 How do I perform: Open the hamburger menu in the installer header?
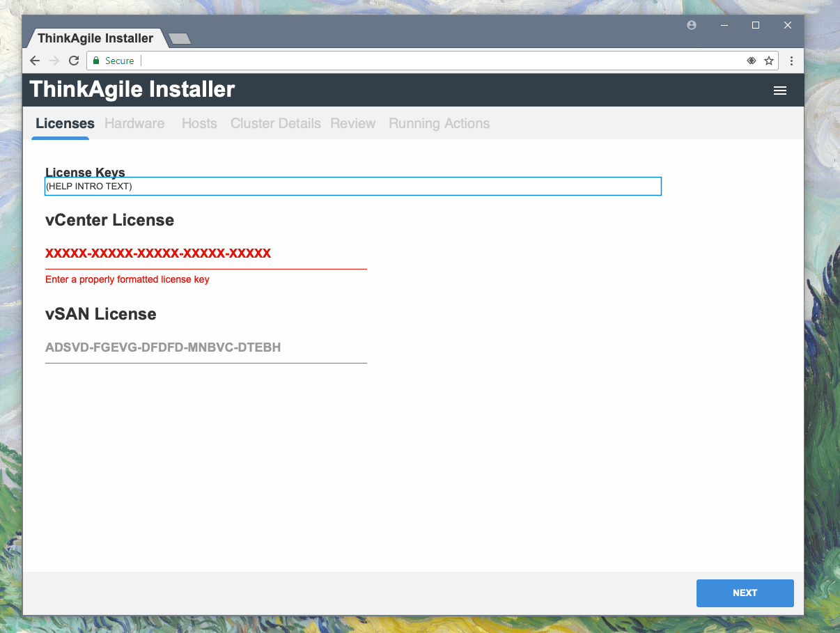click(780, 91)
